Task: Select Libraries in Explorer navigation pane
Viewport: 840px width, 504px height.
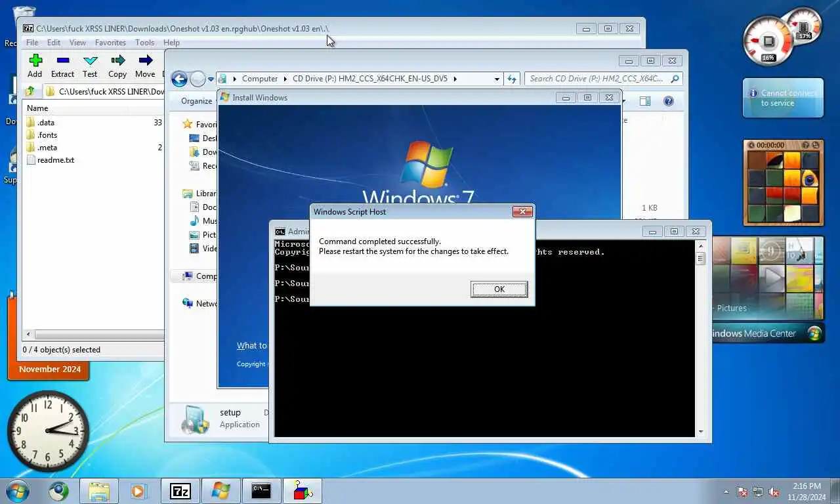Action: 200,194
